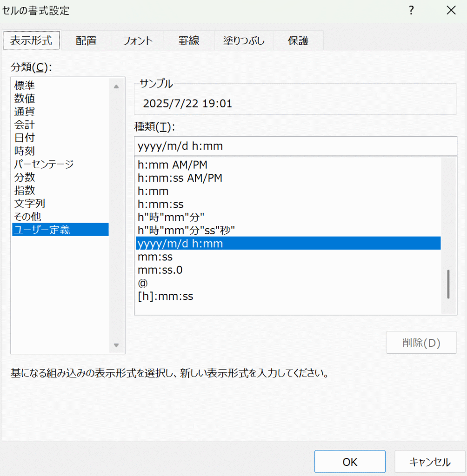Viewport: 467px width, 476px height.
Task: Go to the 保護 tab
Action: [298, 40]
